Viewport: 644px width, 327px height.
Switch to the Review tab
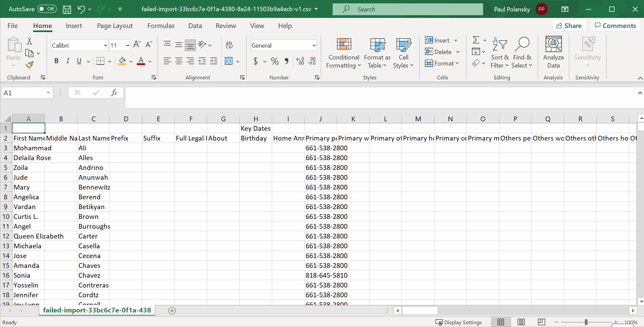[x=226, y=26]
